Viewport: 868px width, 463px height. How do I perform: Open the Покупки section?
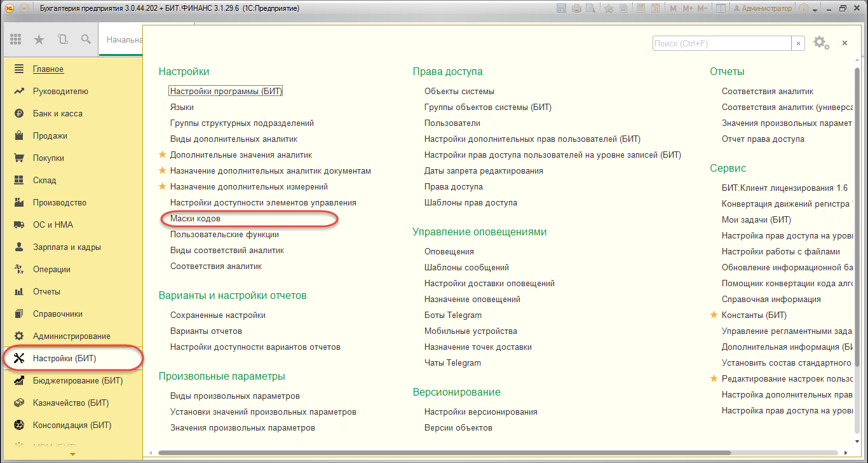pyautogui.click(x=48, y=158)
